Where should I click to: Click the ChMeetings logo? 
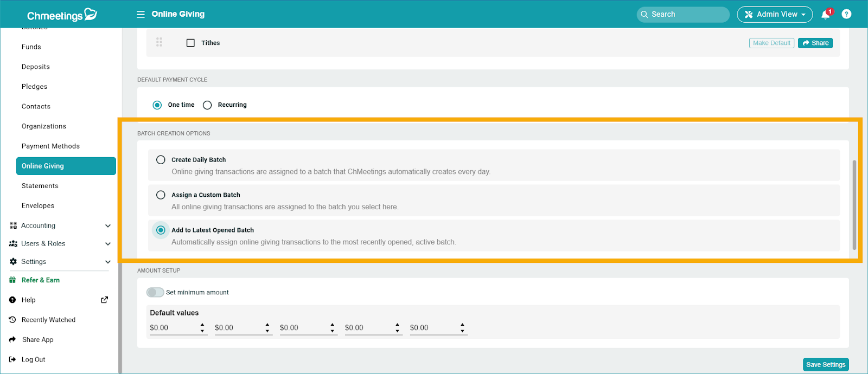[62, 15]
